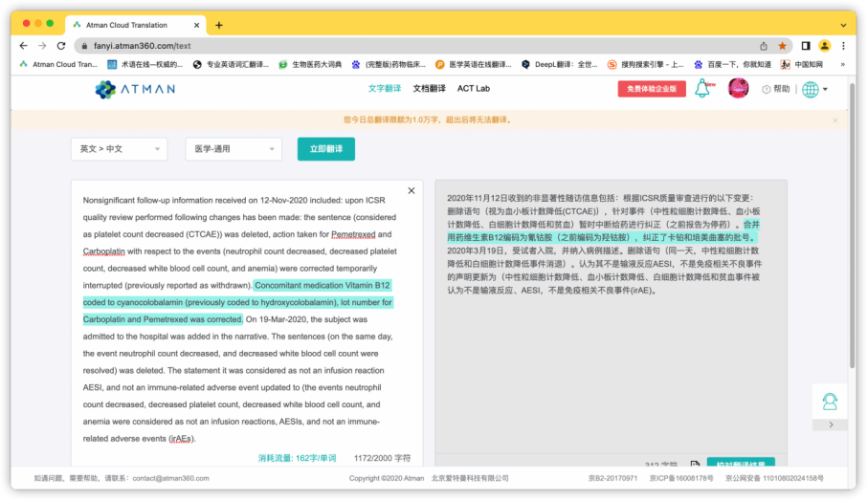Click the highlighted Chinese translation sentence
This screenshot has width=868, height=501.
point(603,231)
